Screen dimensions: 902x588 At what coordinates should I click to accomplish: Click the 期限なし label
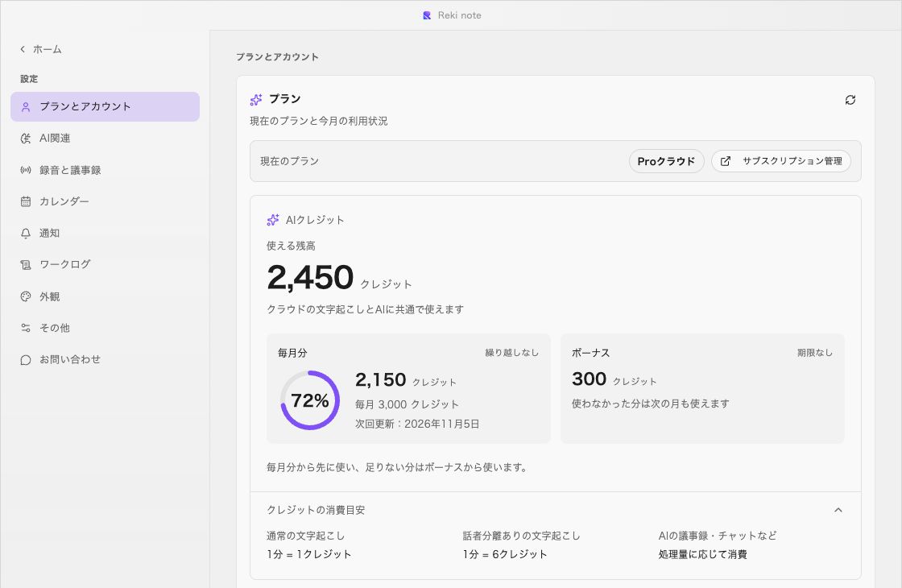click(x=815, y=353)
